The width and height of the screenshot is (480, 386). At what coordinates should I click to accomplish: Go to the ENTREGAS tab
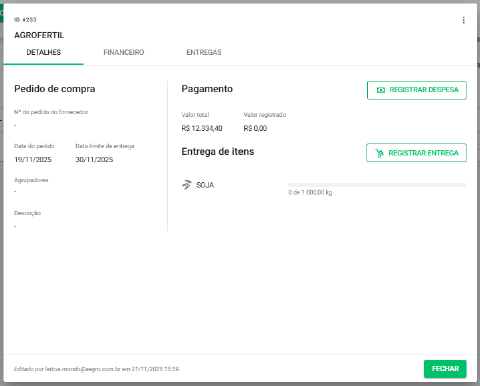point(204,52)
